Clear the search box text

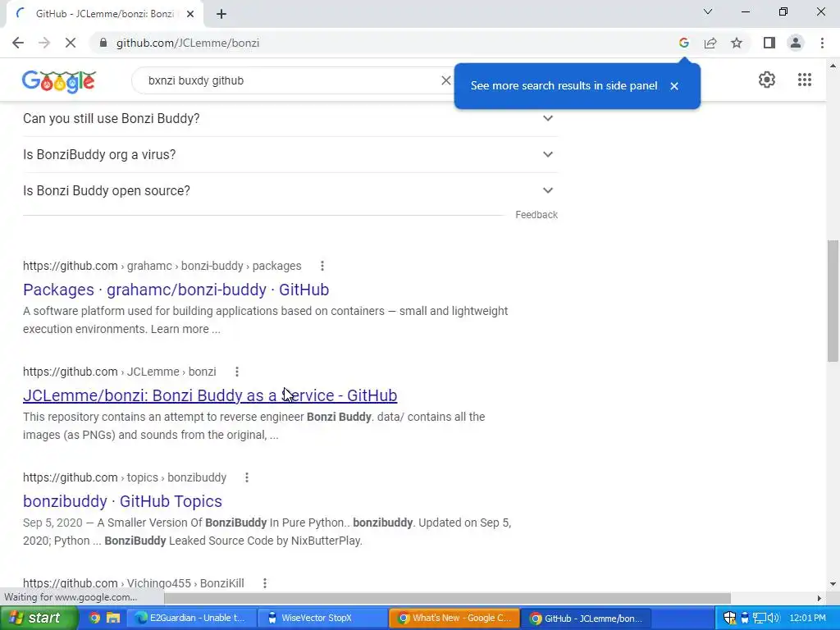coord(445,80)
